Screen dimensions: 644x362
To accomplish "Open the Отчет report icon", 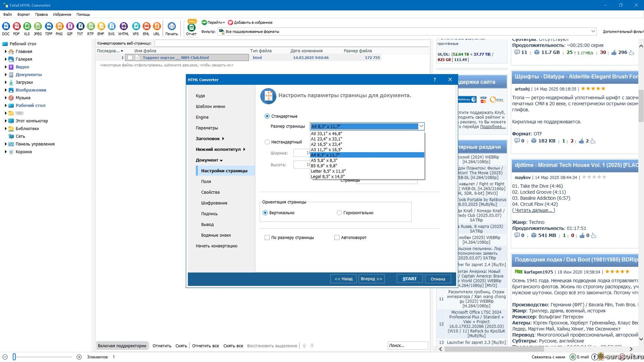I will coord(191,27).
